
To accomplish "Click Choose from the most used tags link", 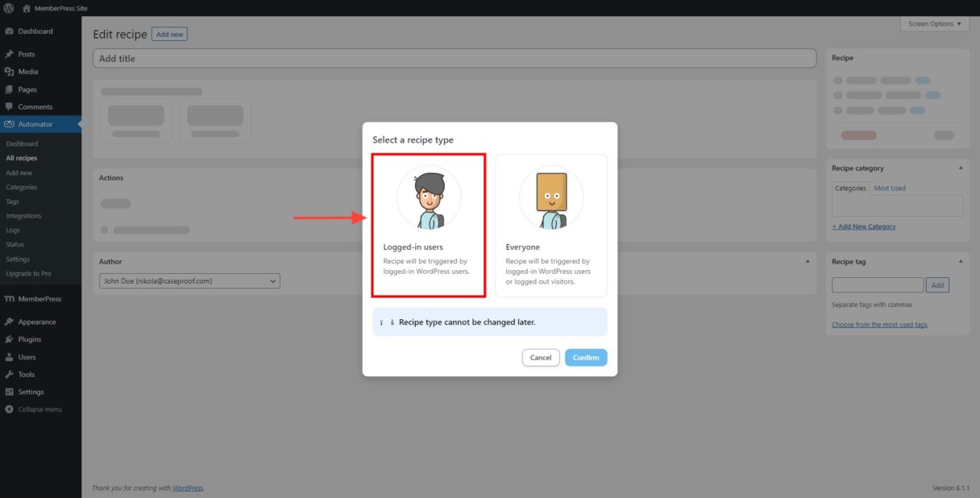I will coord(879,325).
